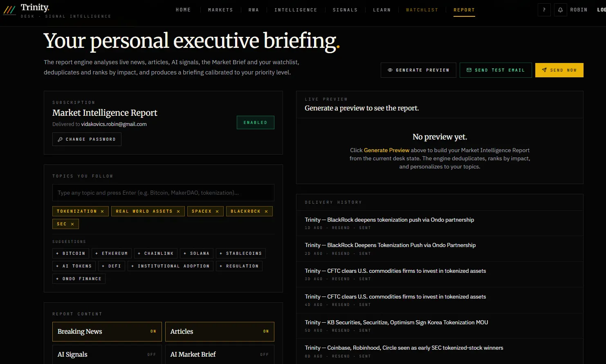Add the Institutional Adoption suggestion

pyautogui.click(x=171, y=266)
